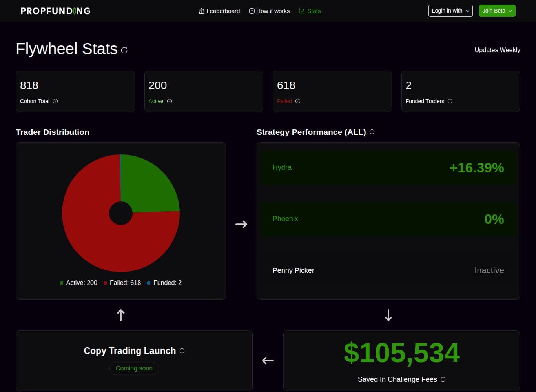Image resolution: width=536 pixels, height=392 pixels.
Task: Click the Saved In Challenge Fees label
Action: pos(397,379)
